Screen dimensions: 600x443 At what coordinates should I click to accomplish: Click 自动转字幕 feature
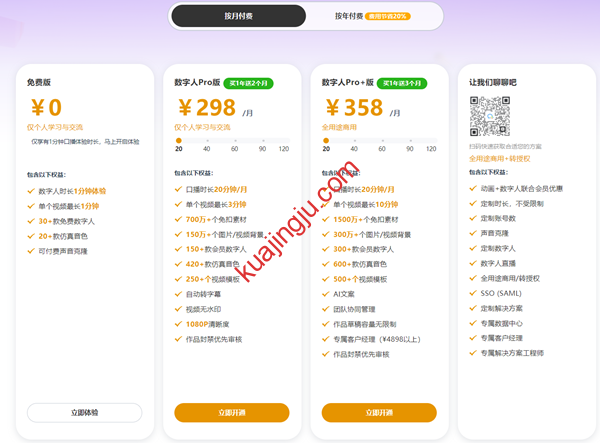(x=203, y=294)
